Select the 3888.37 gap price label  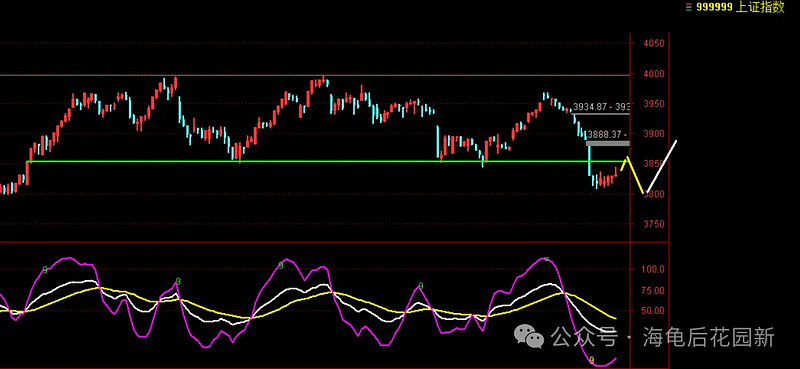(x=608, y=134)
